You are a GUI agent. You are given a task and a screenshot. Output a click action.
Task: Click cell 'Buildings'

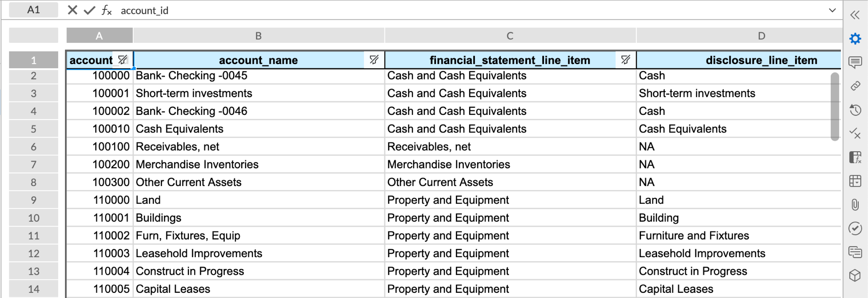coord(258,218)
